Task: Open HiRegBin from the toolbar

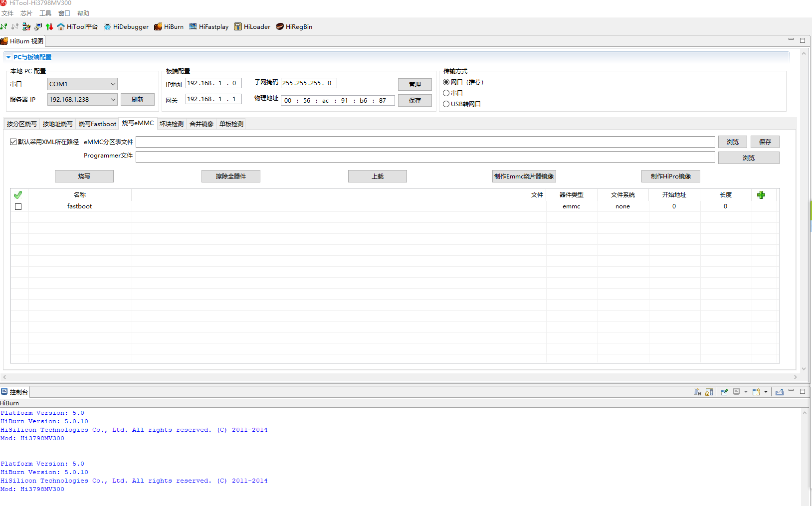Action: [294, 27]
